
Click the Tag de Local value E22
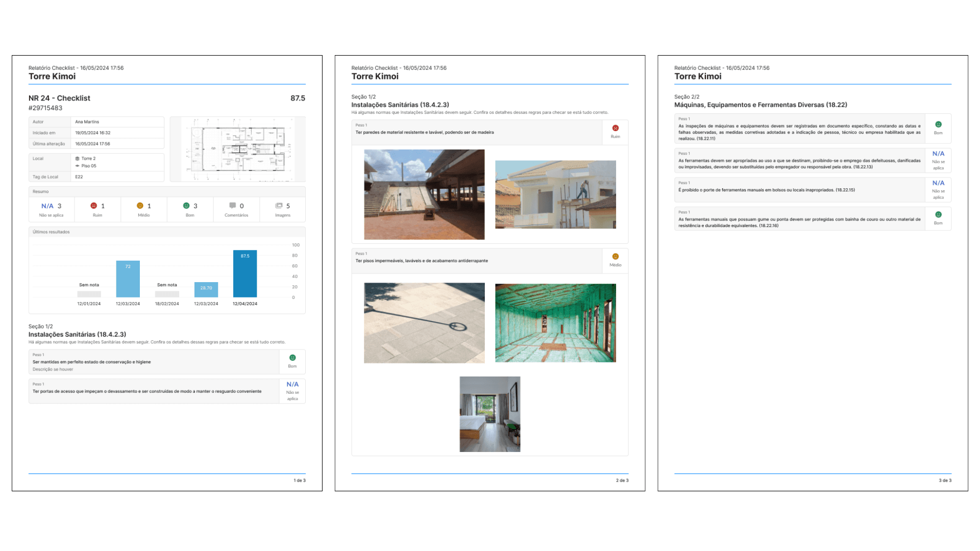[79, 177]
